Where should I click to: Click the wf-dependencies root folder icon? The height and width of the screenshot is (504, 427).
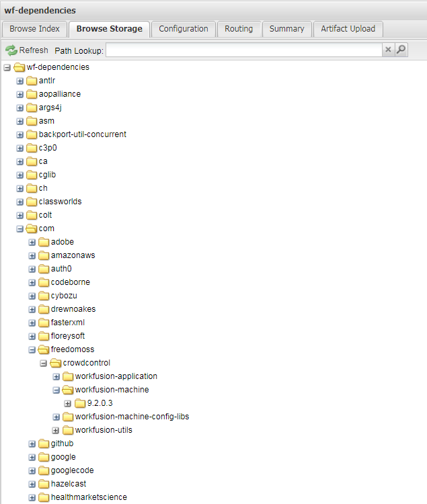(20, 67)
